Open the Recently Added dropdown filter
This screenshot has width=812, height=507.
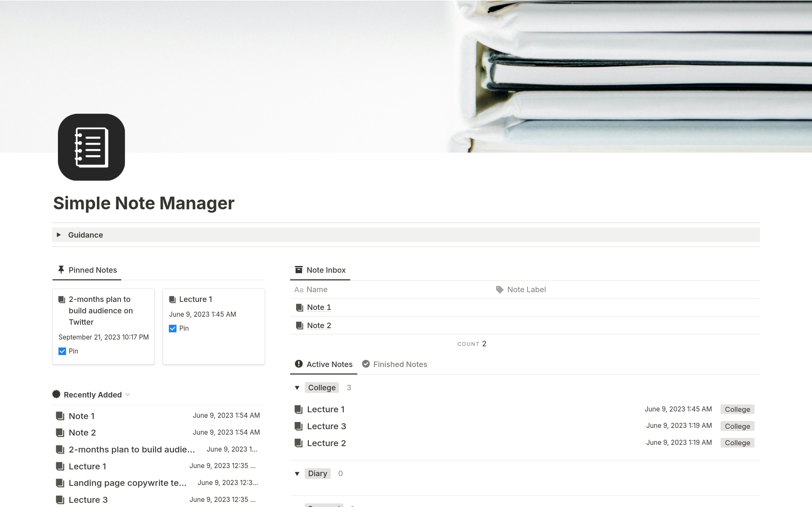click(130, 394)
